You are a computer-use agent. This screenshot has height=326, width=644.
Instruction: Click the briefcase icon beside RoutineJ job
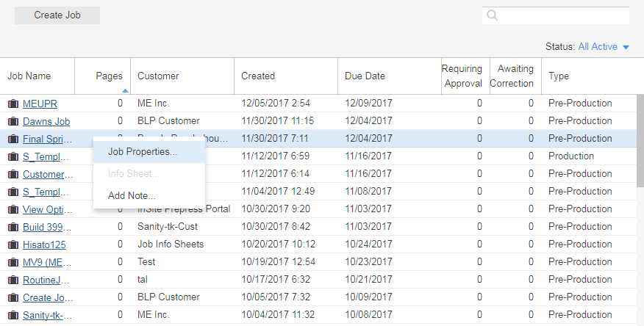point(12,280)
